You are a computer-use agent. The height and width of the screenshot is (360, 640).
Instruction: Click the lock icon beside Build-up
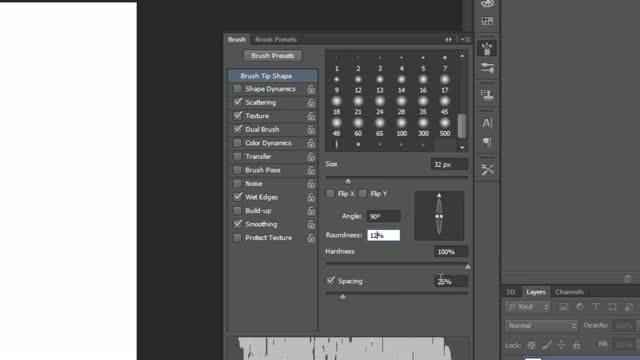pyautogui.click(x=311, y=211)
